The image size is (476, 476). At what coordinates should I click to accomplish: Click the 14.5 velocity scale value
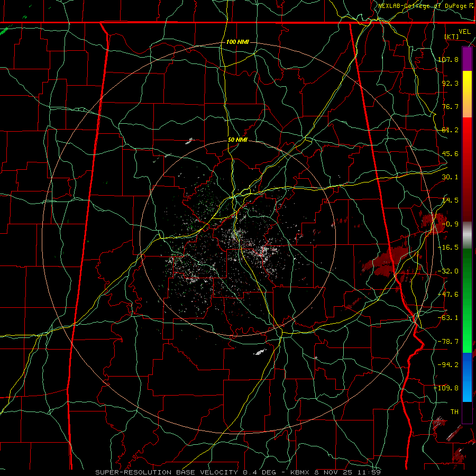point(450,200)
